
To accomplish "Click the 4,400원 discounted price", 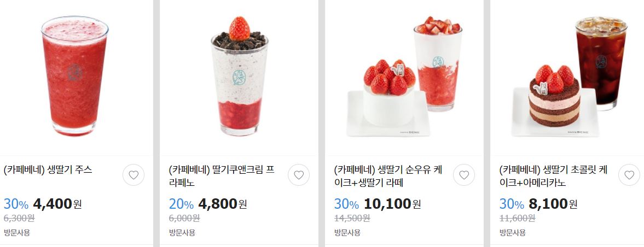I will [x=57, y=203].
